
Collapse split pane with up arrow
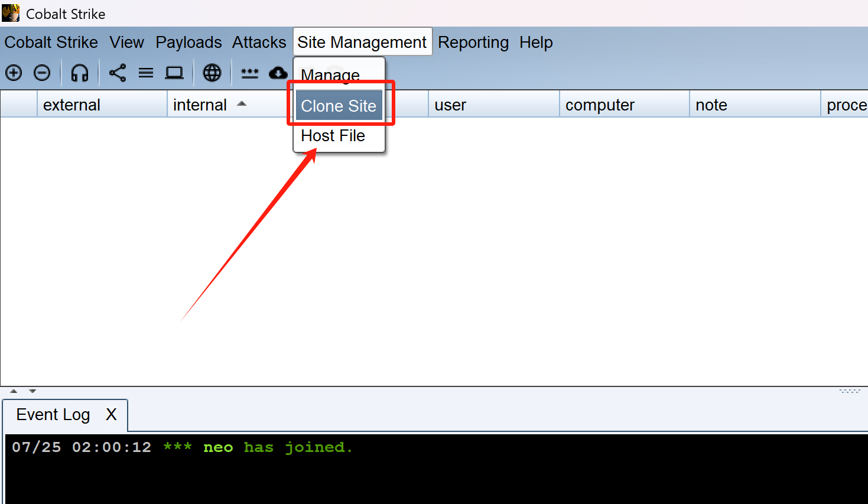tap(14, 391)
